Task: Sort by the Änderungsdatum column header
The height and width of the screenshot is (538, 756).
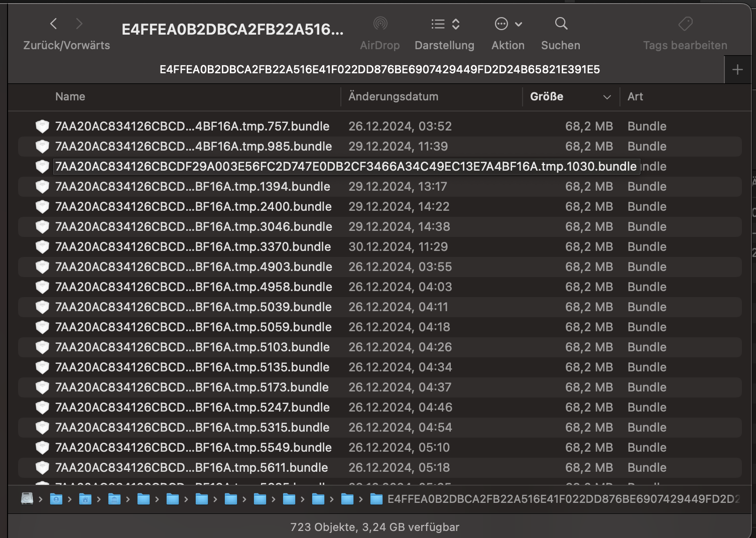Action: pyautogui.click(x=394, y=96)
